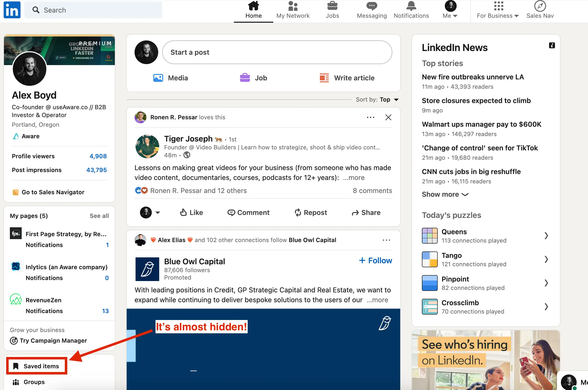Switch to the Home tab
The image size is (588, 390).
click(253, 10)
